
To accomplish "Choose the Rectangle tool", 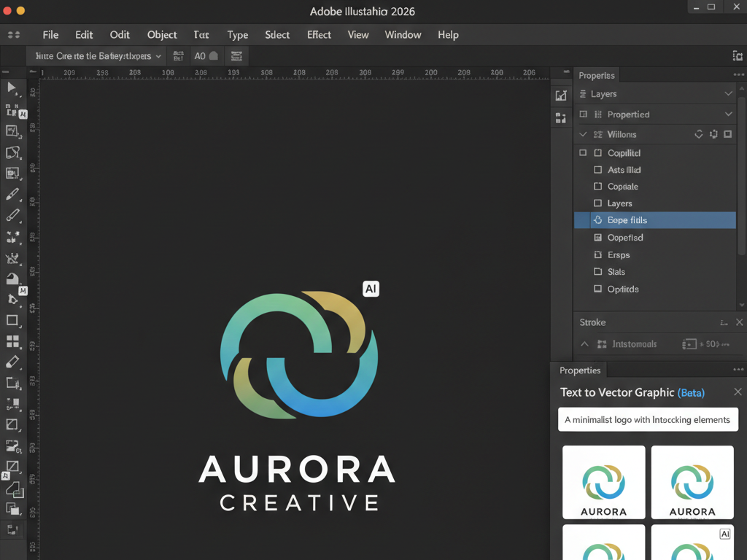I will tap(13, 321).
